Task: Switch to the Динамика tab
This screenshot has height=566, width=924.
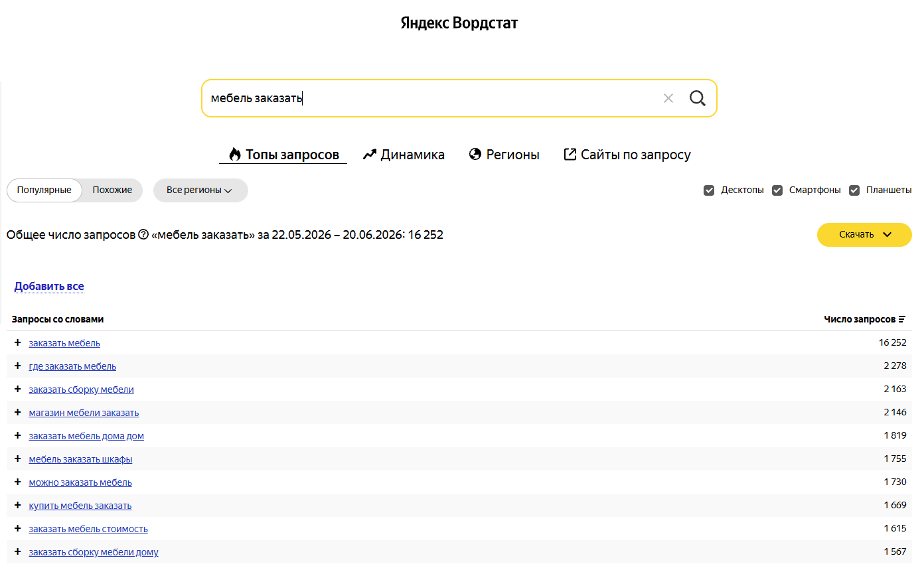Action: pyautogui.click(x=404, y=155)
